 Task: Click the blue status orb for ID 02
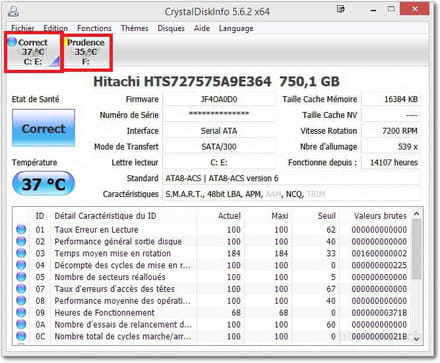21,241
